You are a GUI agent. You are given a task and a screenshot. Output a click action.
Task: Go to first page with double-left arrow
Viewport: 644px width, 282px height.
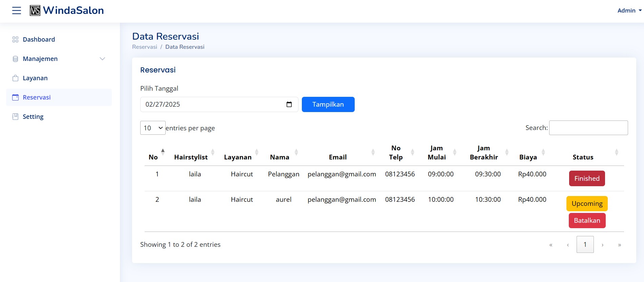551,245
